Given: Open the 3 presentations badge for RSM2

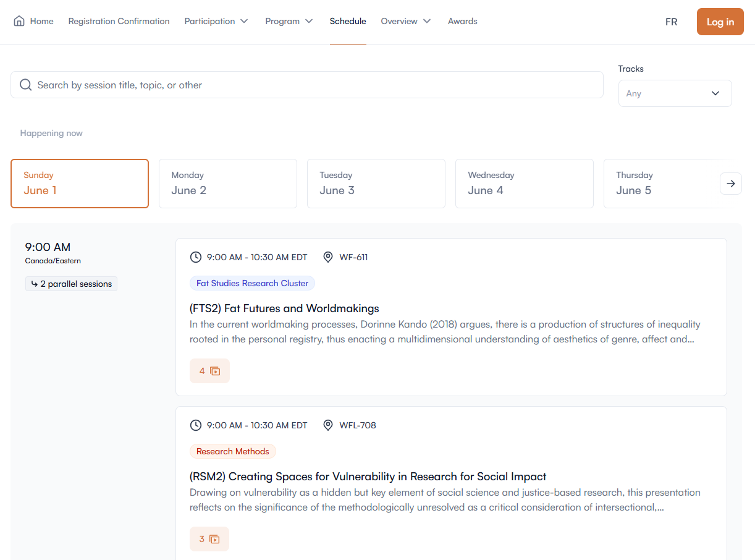Looking at the screenshot, I should [209, 539].
